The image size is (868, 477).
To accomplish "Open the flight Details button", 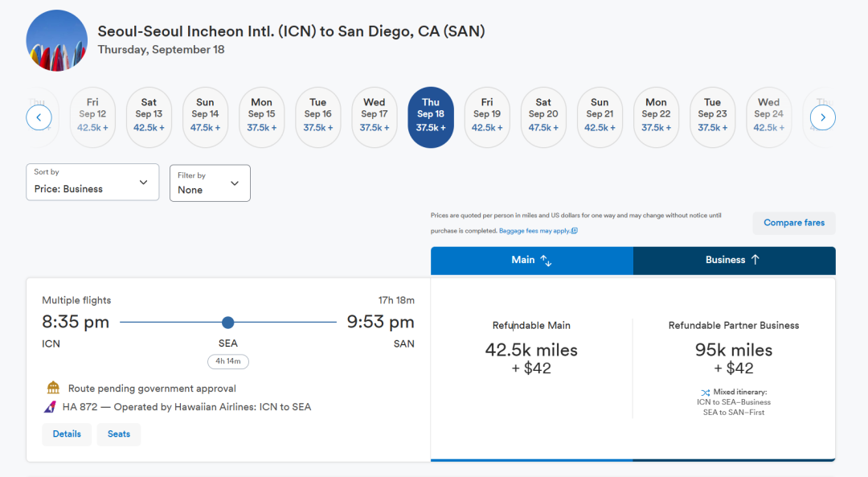I will [67, 434].
